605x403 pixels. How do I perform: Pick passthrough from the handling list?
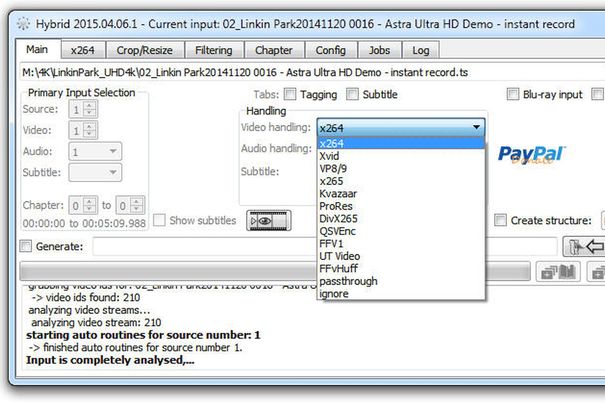coord(348,281)
